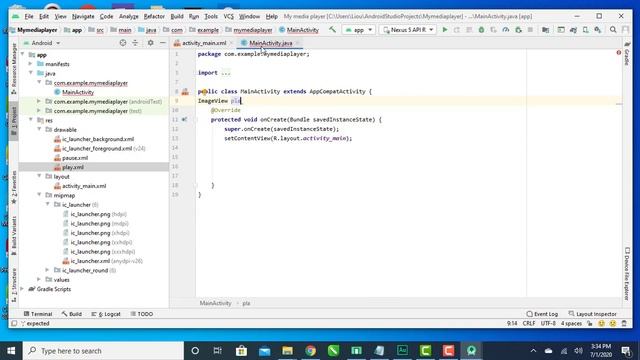Click the error marker in editor gutter

coord(619,104)
